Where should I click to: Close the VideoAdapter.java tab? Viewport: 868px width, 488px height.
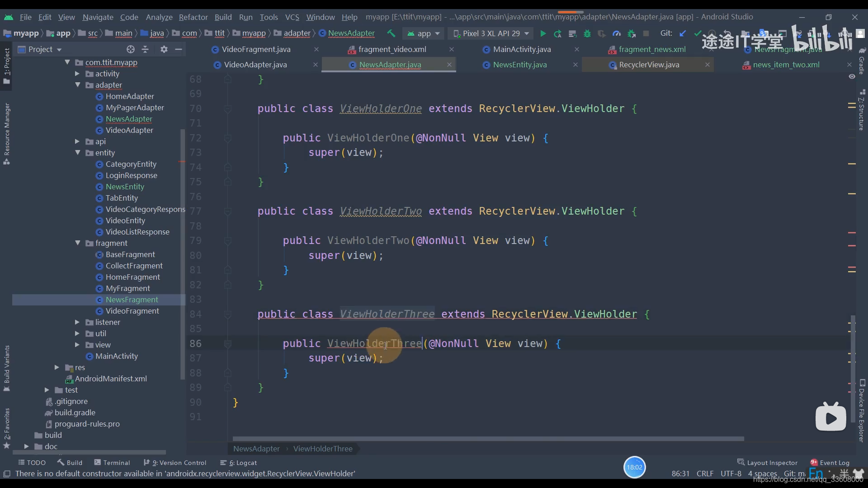click(x=316, y=65)
